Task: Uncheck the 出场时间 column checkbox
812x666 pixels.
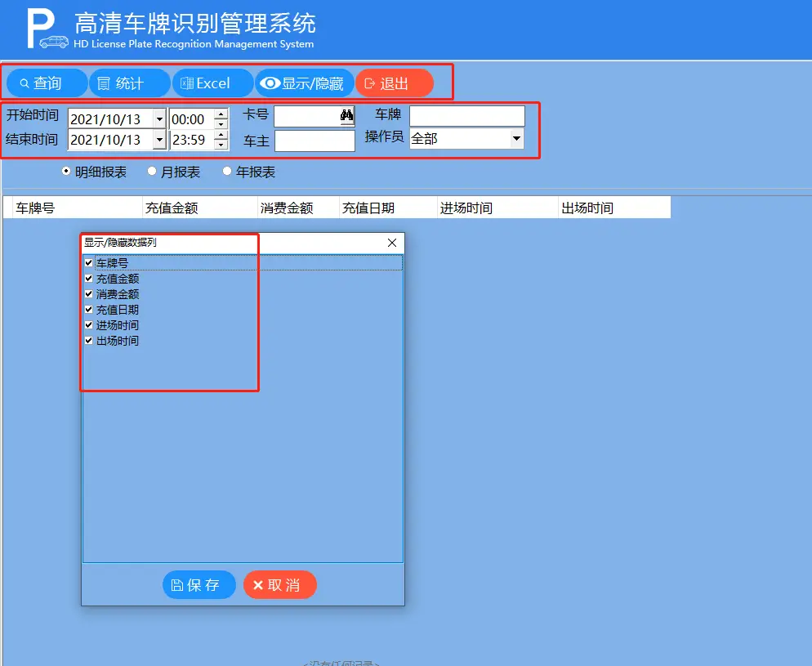Action: click(x=88, y=341)
